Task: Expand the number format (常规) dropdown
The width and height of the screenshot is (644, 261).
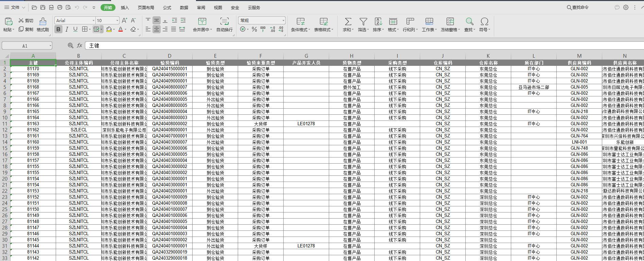Action: coord(283,21)
